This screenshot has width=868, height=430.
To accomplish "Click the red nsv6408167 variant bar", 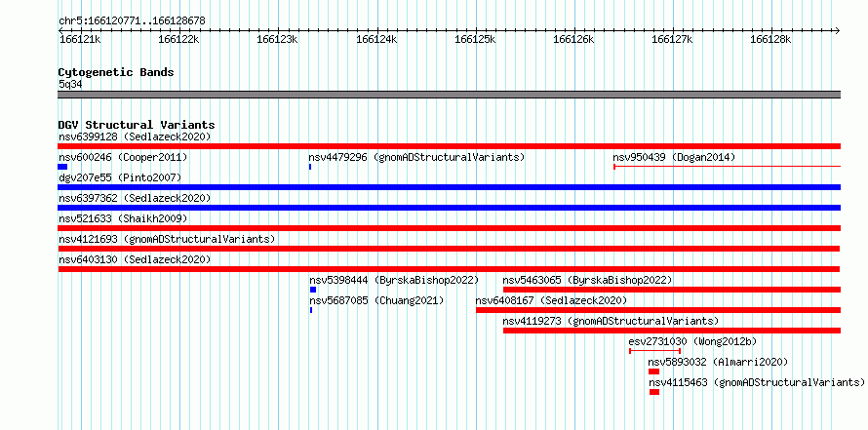I will point(658,310).
